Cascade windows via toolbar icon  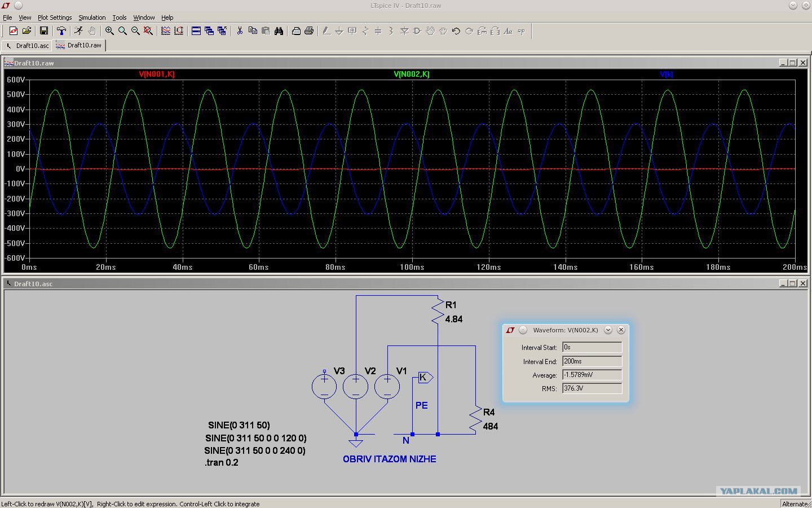pos(209,31)
